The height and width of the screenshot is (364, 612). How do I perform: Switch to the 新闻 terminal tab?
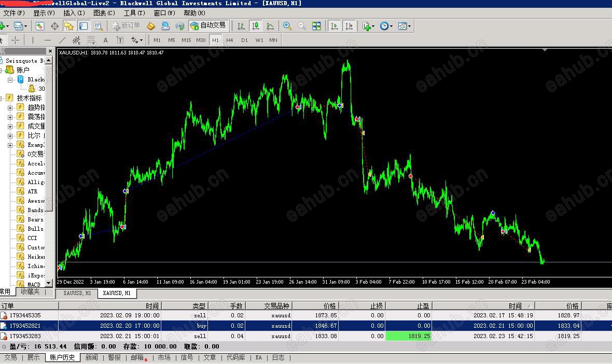(x=92, y=357)
